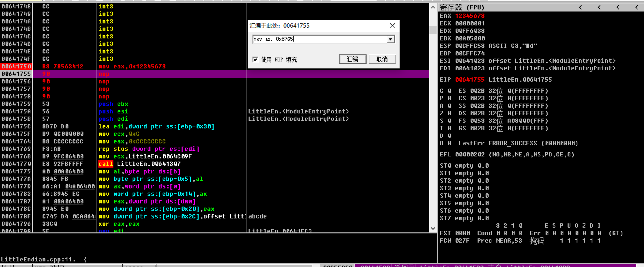Select the mov ax,word ptr ds:[w] instruction
Screen dimensions: 644x267
(140, 186)
